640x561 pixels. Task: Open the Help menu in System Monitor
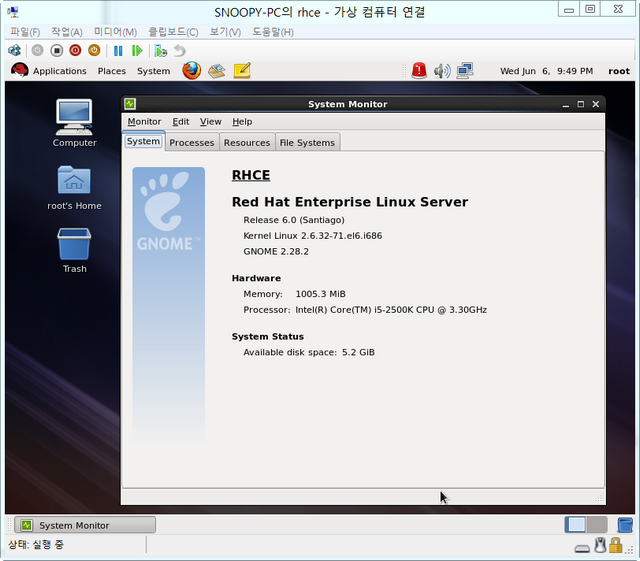pyautogui.click(x=242, y=122)
